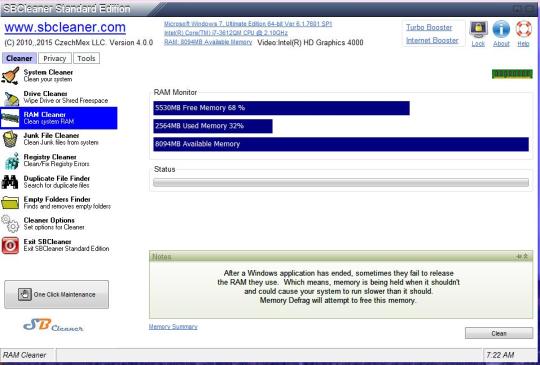
Task: Open the Tools tab
Action: point(86,58)
